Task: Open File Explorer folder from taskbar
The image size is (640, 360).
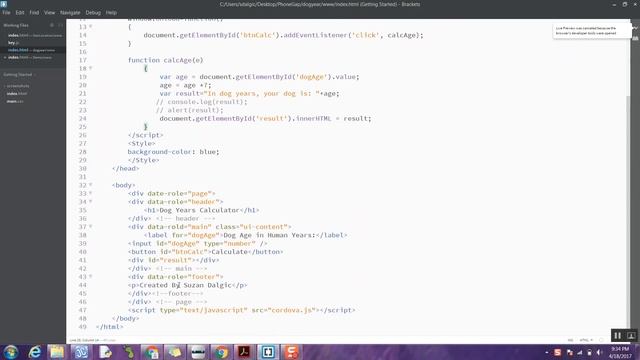Action: 57,352
